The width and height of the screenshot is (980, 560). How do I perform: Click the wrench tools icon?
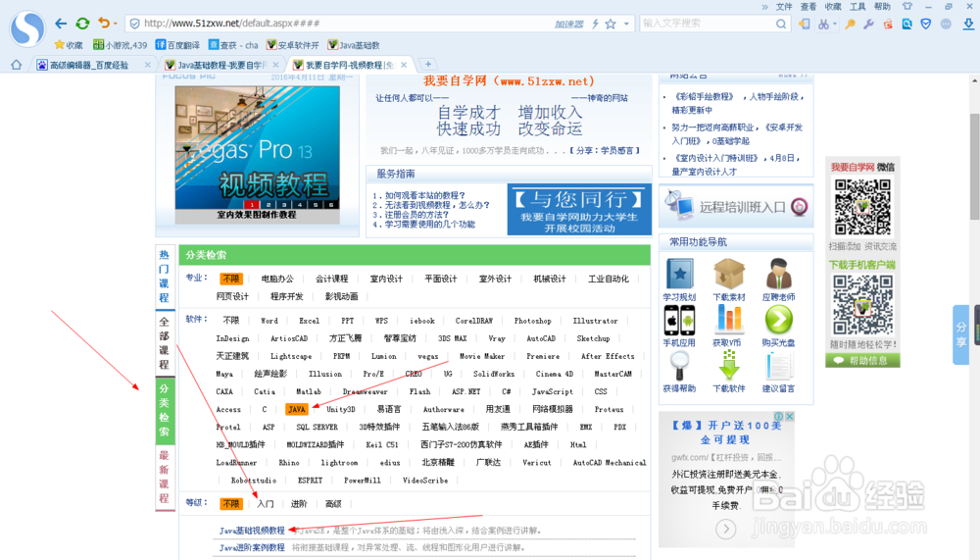(868, 24)
